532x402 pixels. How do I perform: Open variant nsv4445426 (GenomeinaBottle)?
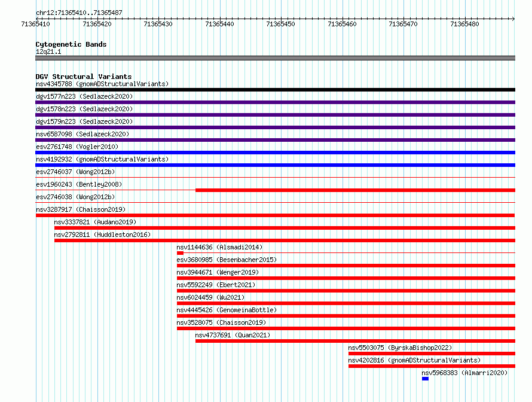pyautogui.click(x=227, y=310)
